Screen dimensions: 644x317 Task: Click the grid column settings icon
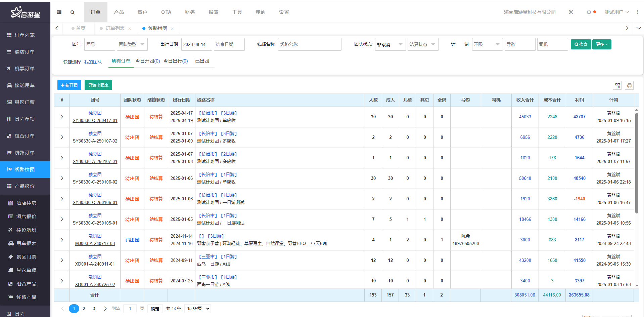pyautogui.click(x=617, y=86)
